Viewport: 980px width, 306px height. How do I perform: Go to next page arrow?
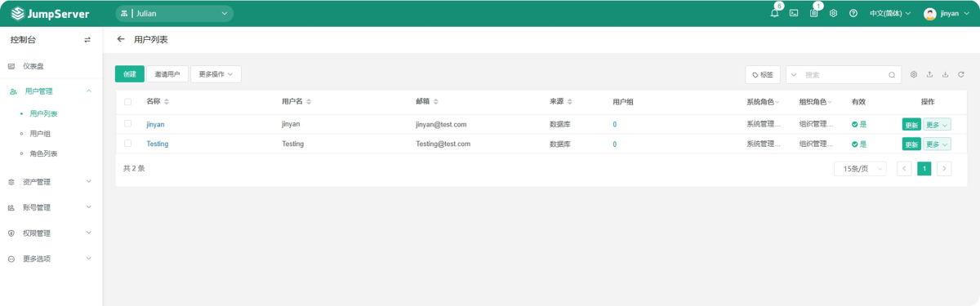point(944,169)
